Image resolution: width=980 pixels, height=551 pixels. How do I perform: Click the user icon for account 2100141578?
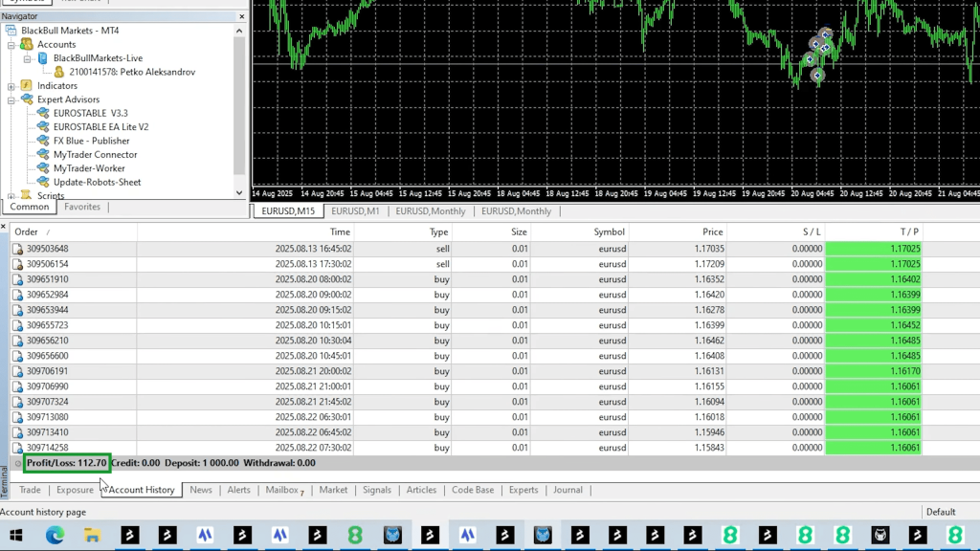[x=59, y=72]
